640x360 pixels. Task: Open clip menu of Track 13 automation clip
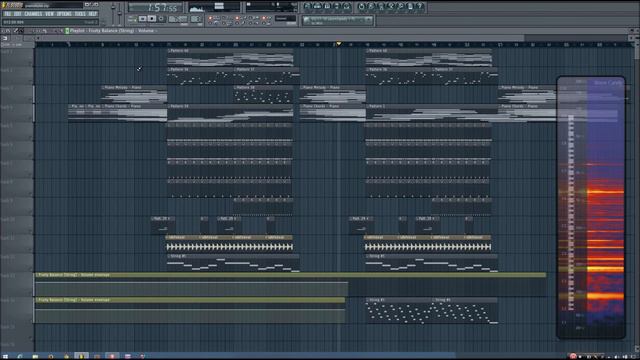pyautogui.click(x=37, y=275)
